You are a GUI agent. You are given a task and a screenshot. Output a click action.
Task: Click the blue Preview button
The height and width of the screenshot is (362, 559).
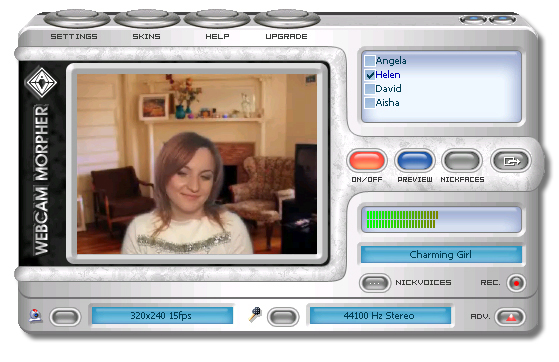pos(415,161)
